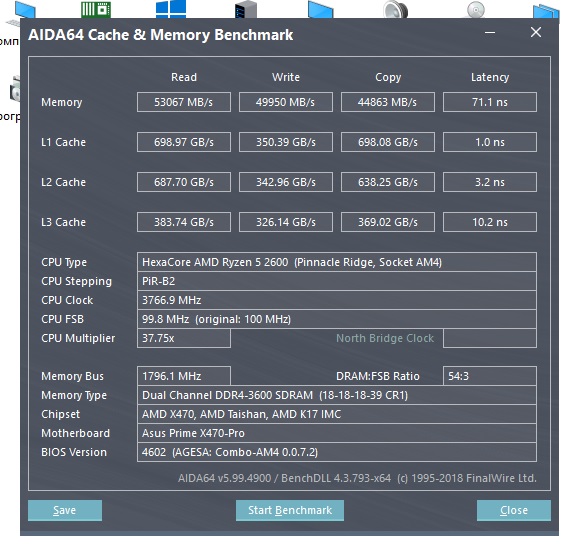This screenshot has width=580, height=549.
Task: Click the Windows logo desktop icon
Action: point(171,8)
